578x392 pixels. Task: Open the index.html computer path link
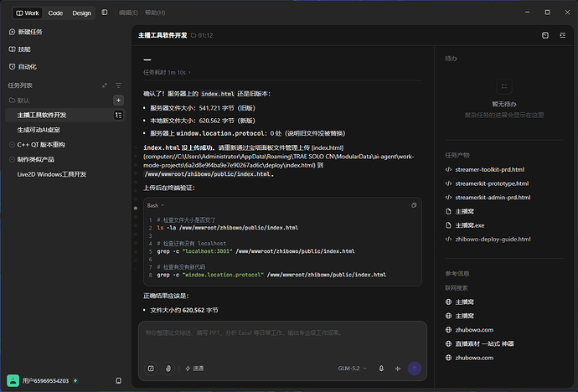(x=281, y=156)
